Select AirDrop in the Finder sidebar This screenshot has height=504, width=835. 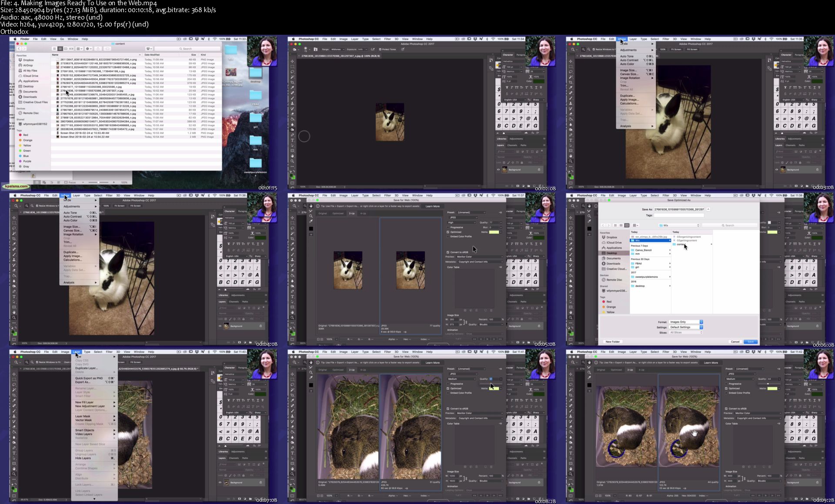coord(27,65)
